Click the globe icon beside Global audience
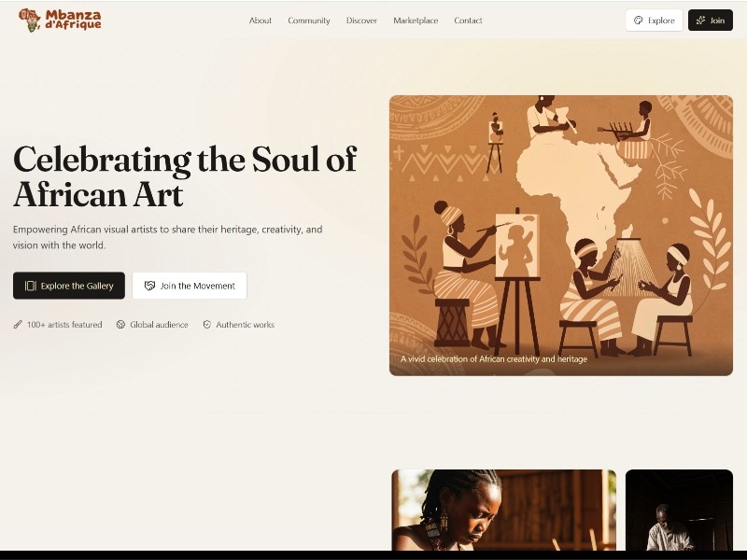 [120, 325]
